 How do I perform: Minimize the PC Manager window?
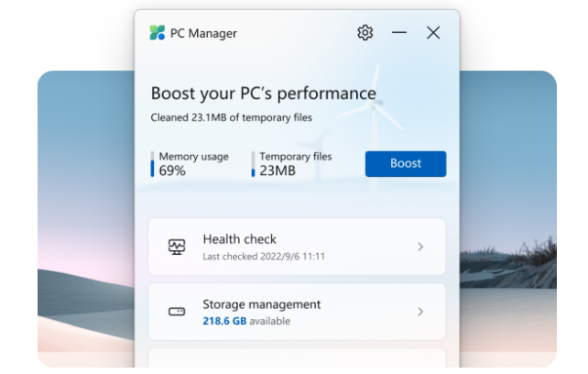tap(399, 33)
